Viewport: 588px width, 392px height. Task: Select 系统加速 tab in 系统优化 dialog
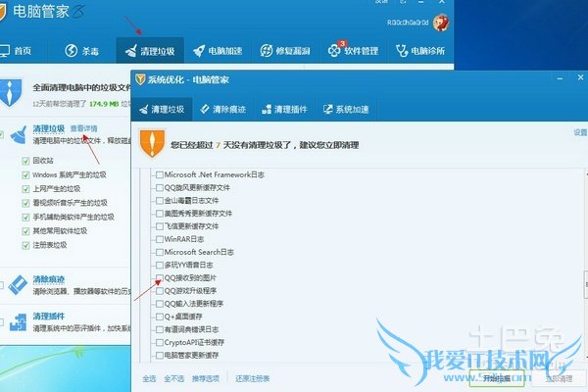[346, 109]
